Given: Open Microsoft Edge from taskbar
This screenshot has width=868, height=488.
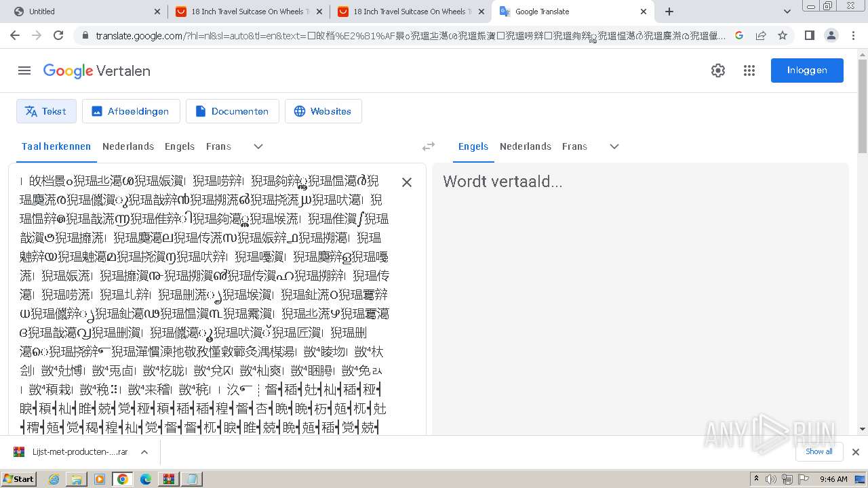Looking at the screenshot, I should point(146,479).
